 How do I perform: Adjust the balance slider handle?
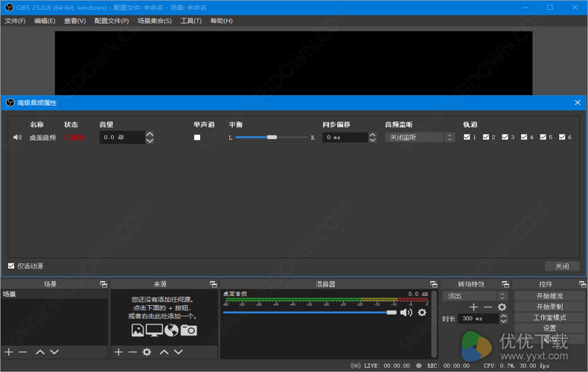[x=272, y=137]
